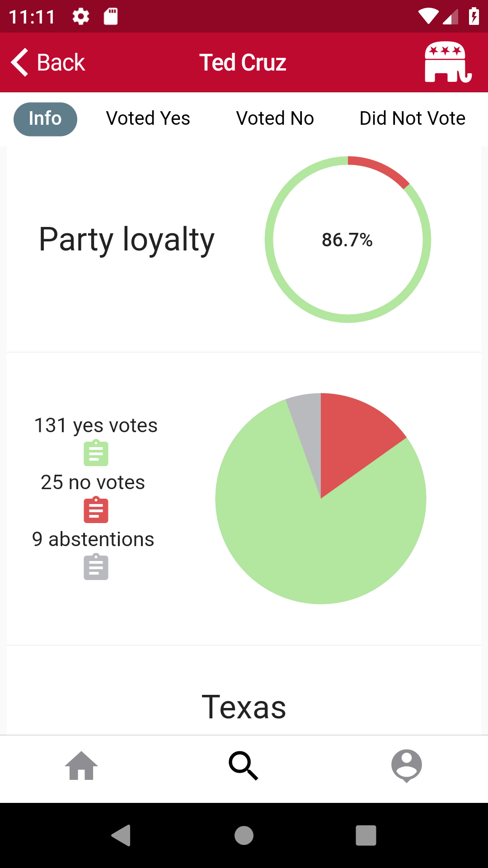Tap the green yes votes clipboard icon
The image size is (488, 868).
(96, 453)
